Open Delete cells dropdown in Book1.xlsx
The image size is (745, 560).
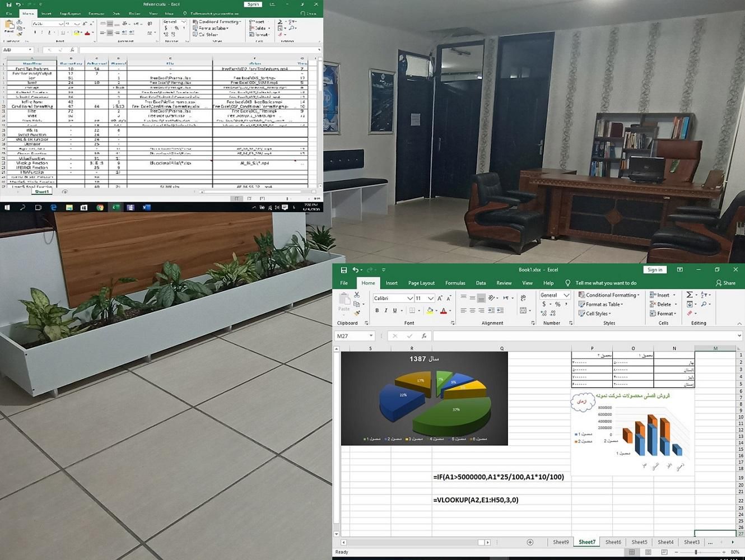pyautogui.click(x=664, y=305)
